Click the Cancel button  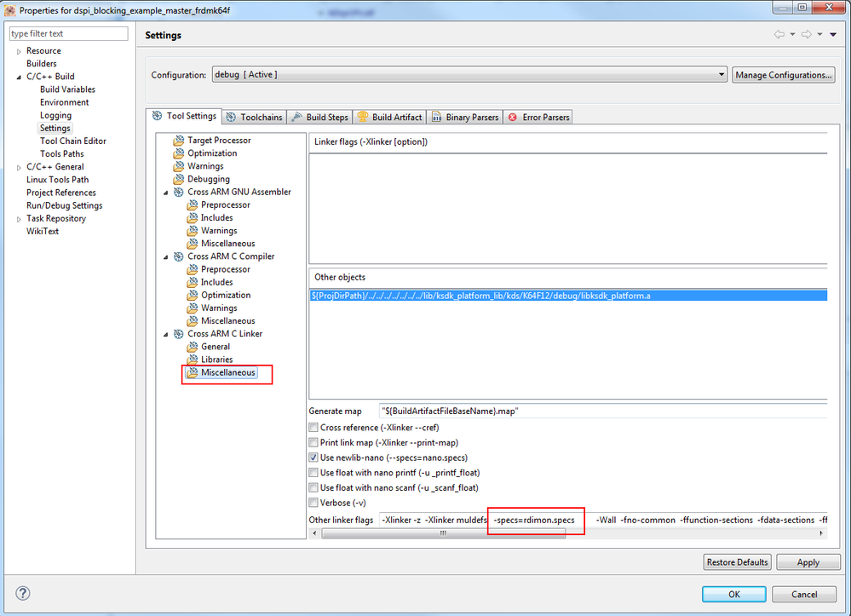coord(804,595)
